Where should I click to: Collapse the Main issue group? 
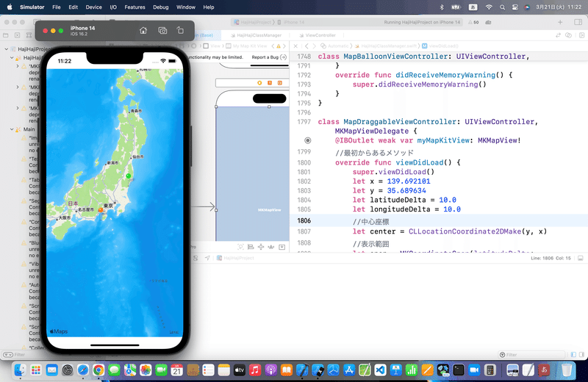pyautogui.click(x=12, y=129)
